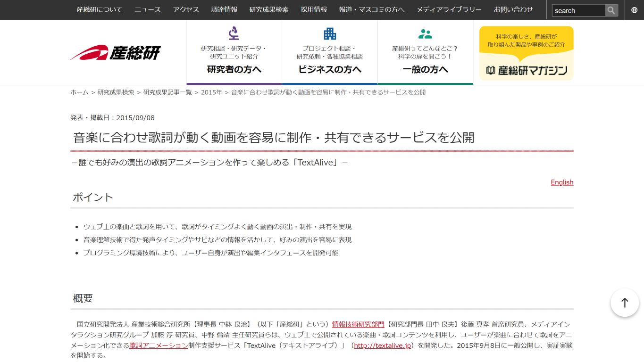Go to ホーム via breadcrumb
Image resolution: width=644 pixels, height=362 pixels.
tap(79, 92)
